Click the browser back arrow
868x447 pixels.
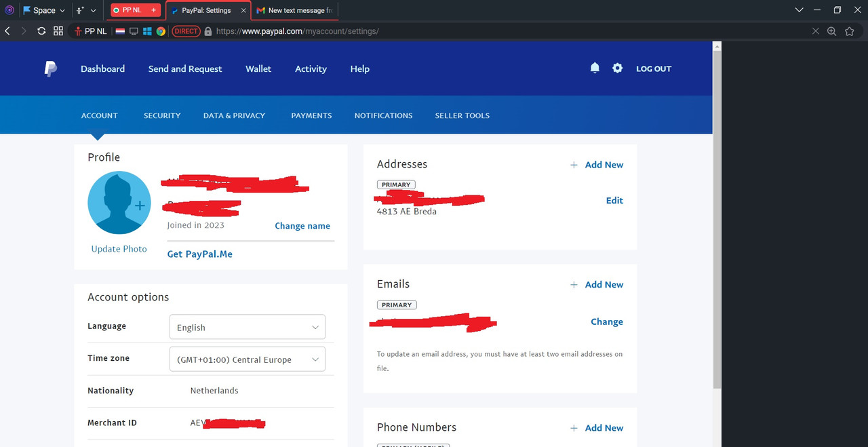(7, 31)
